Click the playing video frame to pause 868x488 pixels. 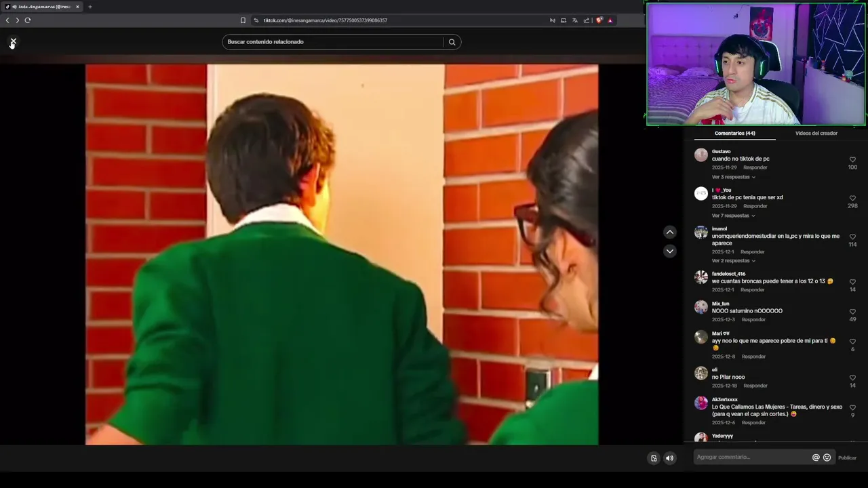coord(342,255)
